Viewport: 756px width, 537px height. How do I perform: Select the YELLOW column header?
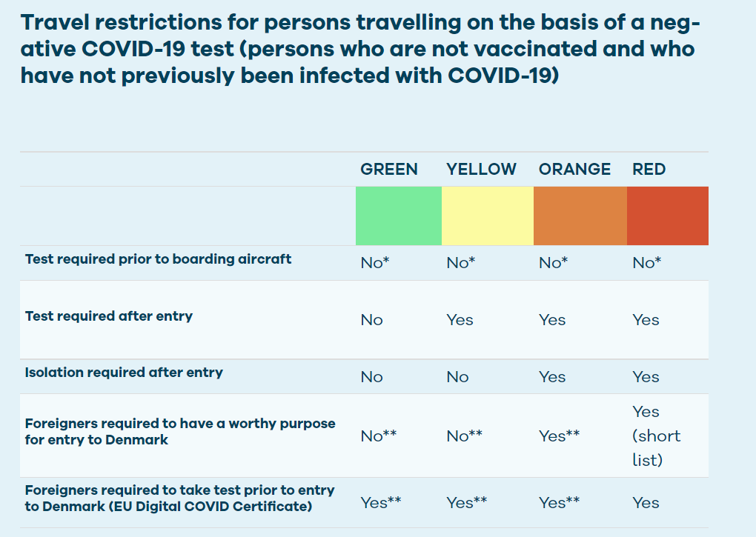click(481, 169)
